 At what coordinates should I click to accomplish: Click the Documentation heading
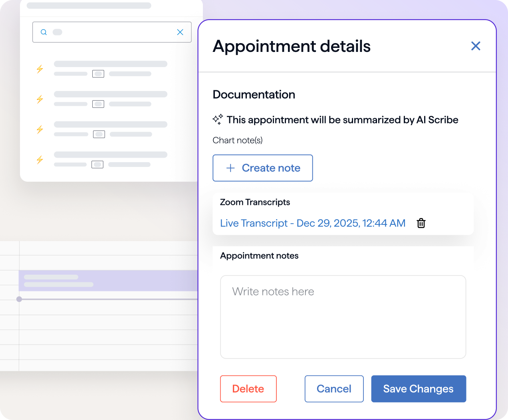point(254,95)
